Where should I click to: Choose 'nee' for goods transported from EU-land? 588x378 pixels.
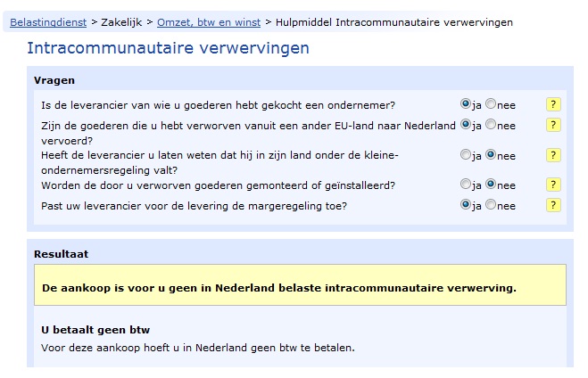[x=491, y=124]
